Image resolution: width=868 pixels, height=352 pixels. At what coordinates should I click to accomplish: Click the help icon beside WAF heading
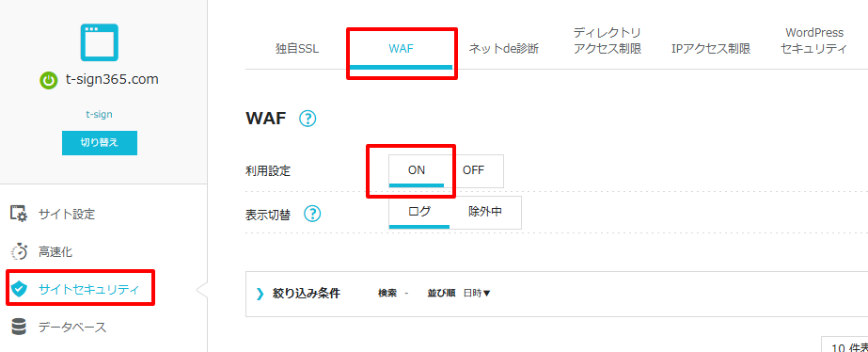click(308, 119)
